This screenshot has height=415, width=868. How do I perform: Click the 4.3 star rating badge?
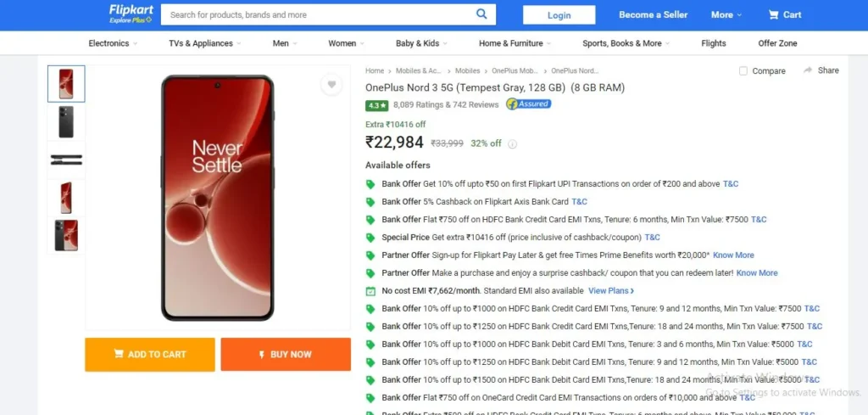click(x=376, y=104)
